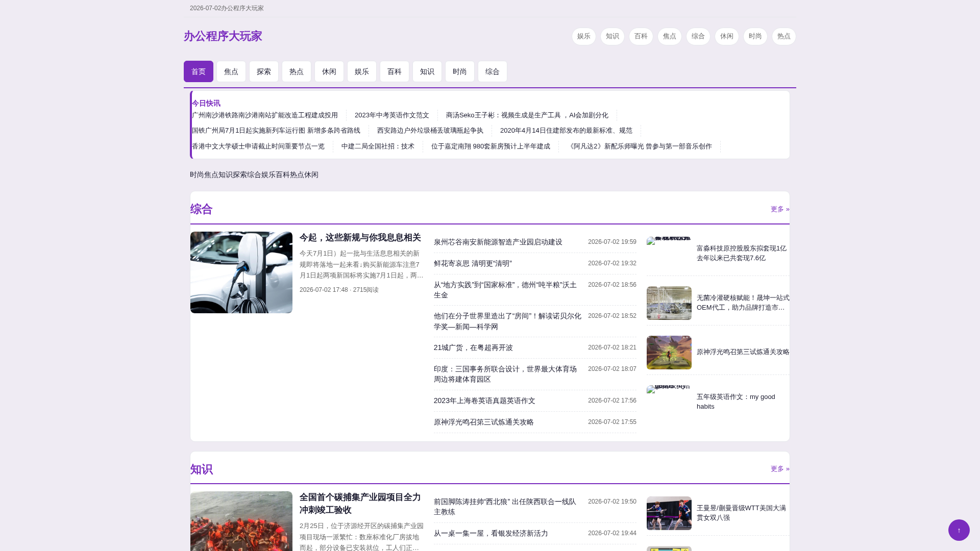Click the 休闲 pill in header
Screen dimensions: 980x551
(727, 36)
